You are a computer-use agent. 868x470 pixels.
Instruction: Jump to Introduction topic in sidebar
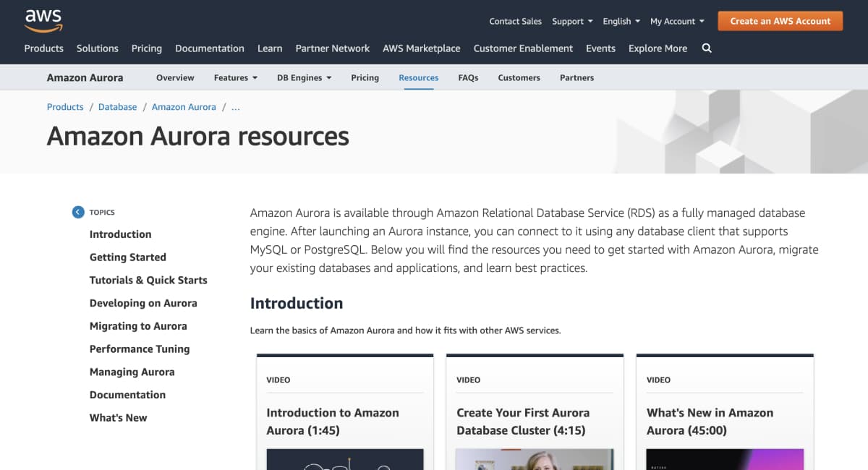tap(120, 234)
